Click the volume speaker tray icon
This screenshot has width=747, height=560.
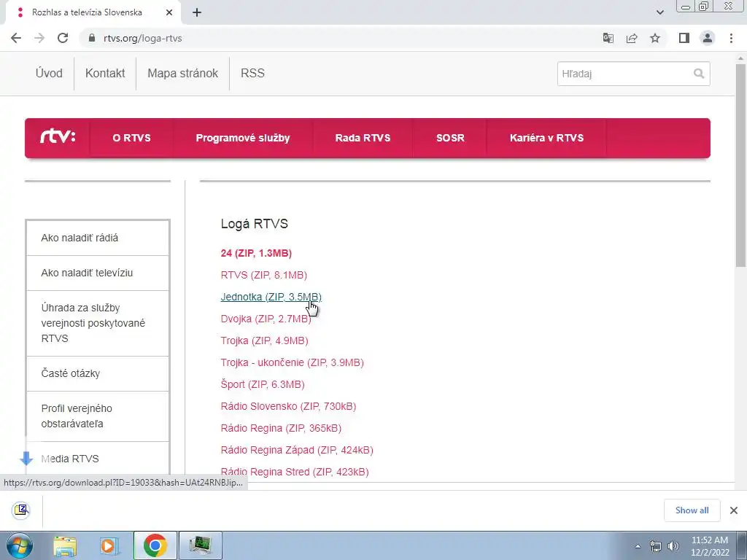click(673, 546)
